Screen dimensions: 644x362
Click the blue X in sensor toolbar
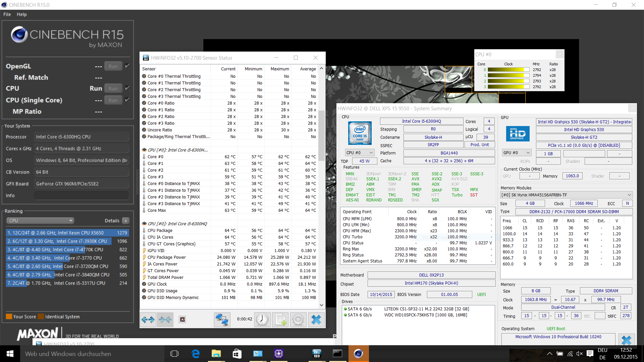(x=316, y=320)
